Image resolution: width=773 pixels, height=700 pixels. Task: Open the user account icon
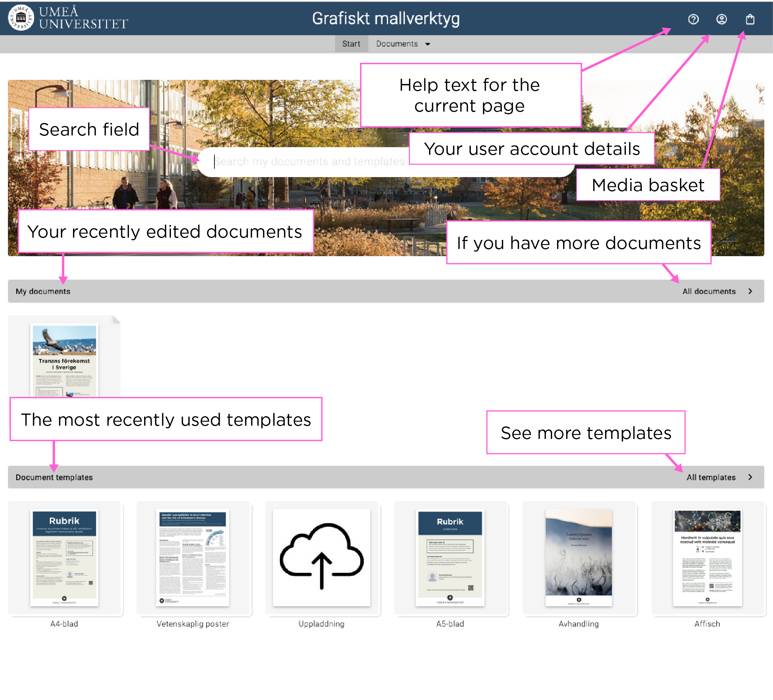click(721, 19)
